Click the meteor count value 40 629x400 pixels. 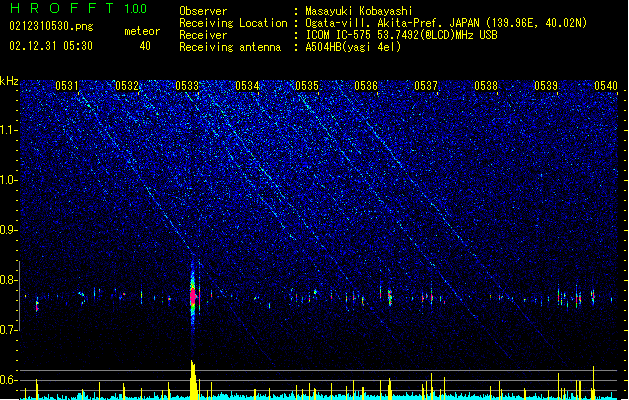tap(145, 46)
